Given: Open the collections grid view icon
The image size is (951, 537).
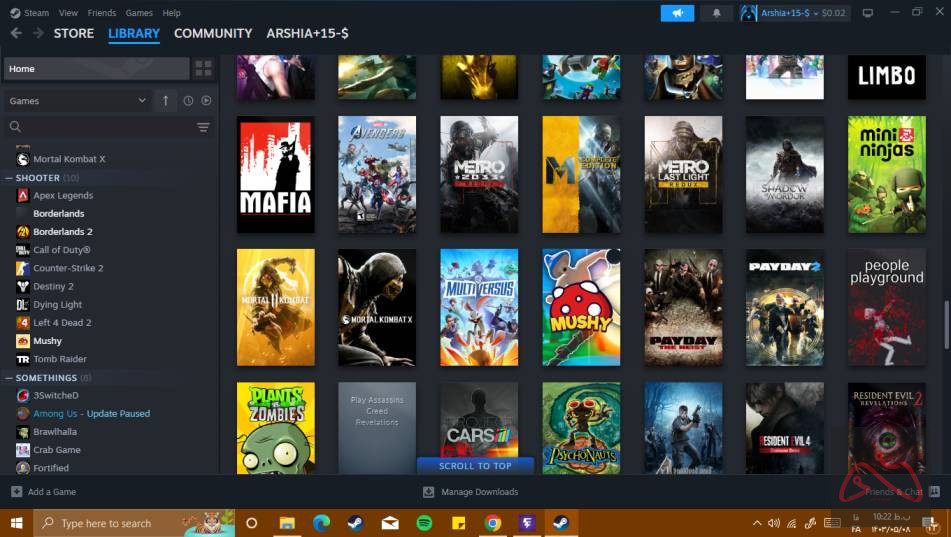Looking at the screenshot, I should 203,69.
